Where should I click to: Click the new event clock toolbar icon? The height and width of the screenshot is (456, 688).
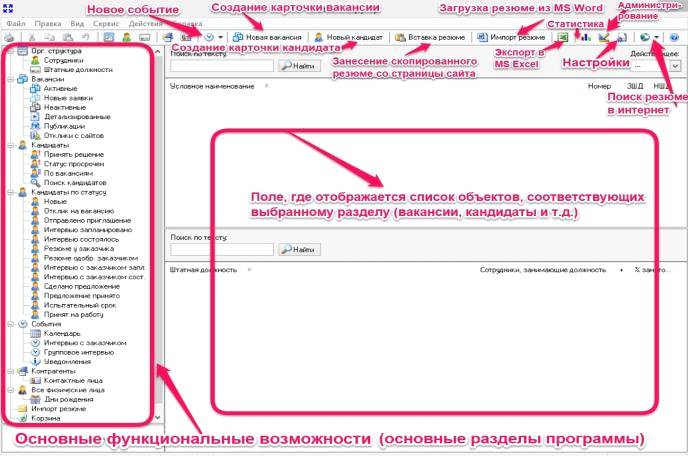point(209,38)
